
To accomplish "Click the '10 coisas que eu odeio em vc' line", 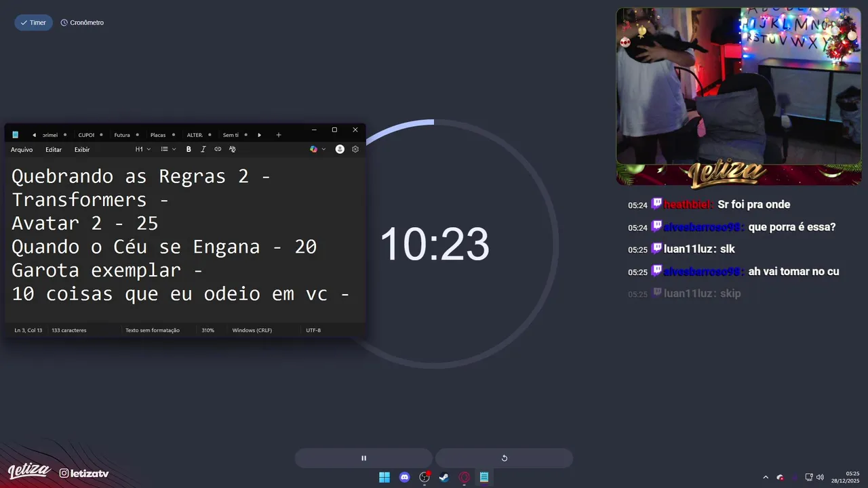I will [x=180, y=294].
